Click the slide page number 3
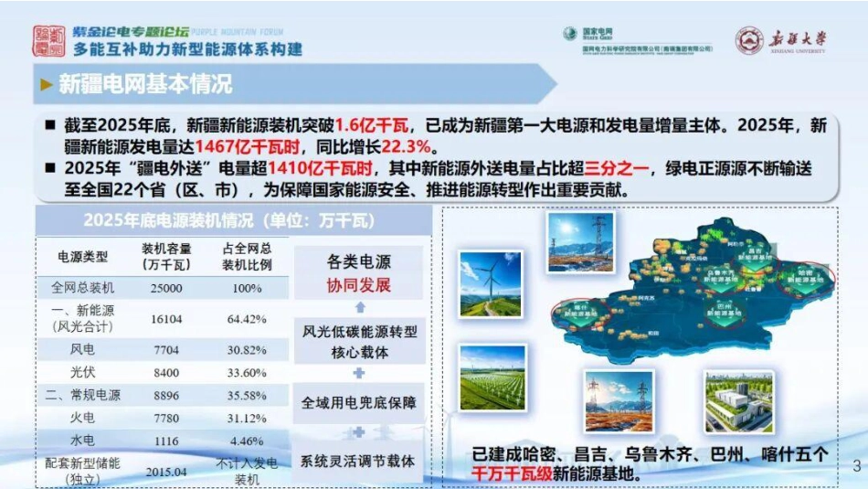Screen dimensions: 868x489 pos(857,466)
